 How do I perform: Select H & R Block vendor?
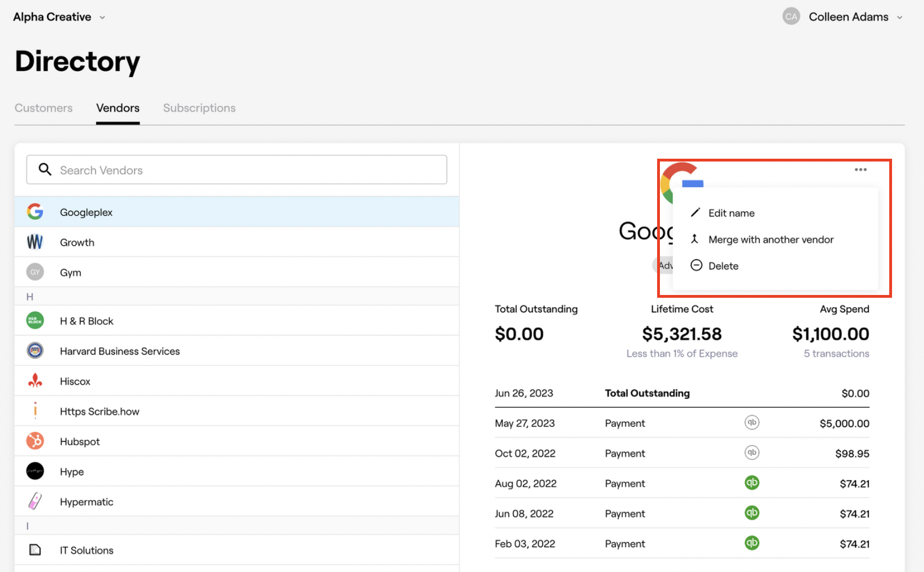coord(237,321)
